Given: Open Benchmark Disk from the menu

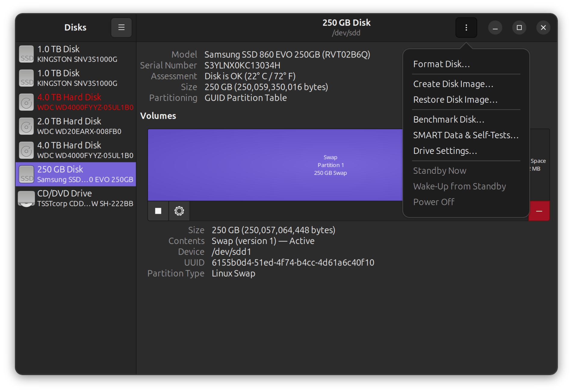Looking at the screenshot, I should (x=448, y=119).
